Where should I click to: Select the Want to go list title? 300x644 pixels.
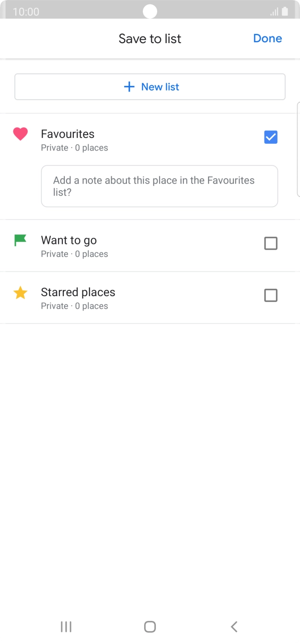point(69,241)
